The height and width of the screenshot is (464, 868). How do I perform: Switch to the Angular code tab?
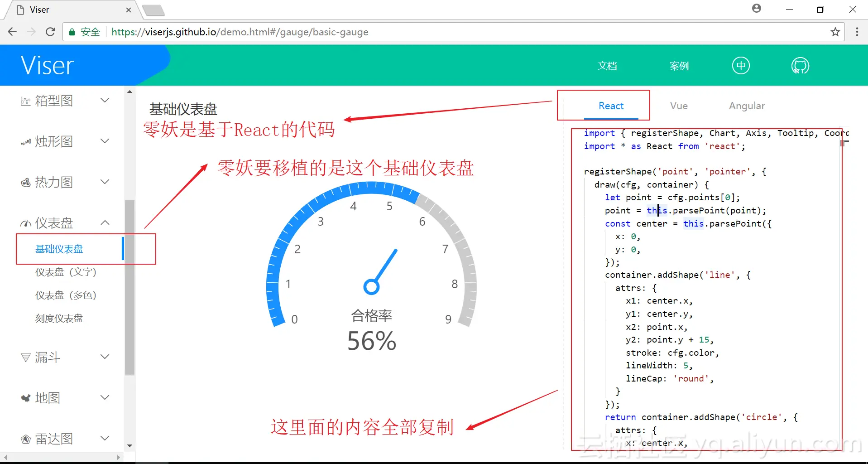pyautogui.click(x=747, y=106)
